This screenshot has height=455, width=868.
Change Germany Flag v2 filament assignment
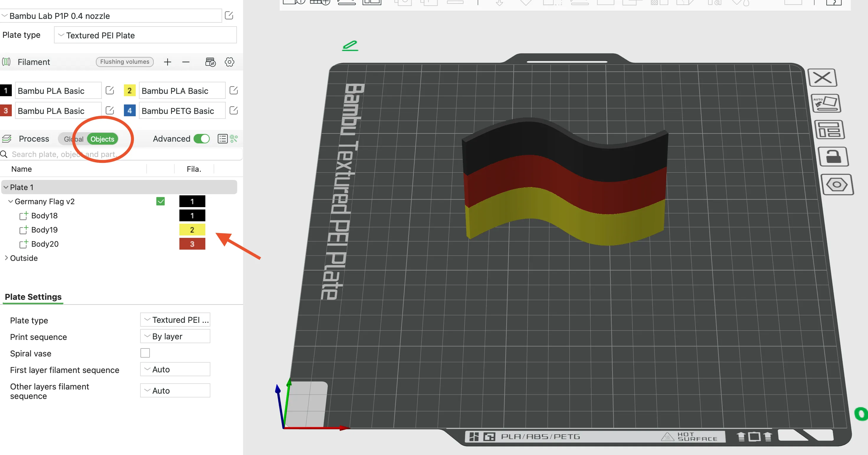coord(192,202)
